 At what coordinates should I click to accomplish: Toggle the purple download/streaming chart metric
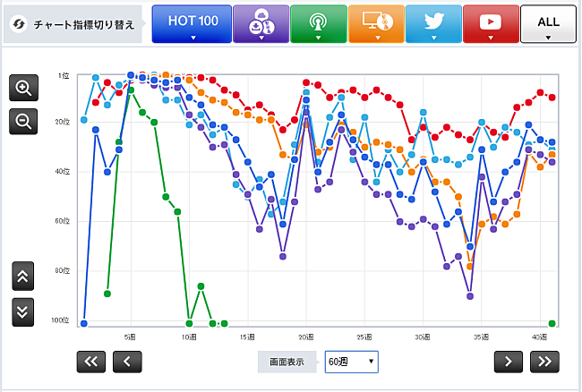pos(261,24)
